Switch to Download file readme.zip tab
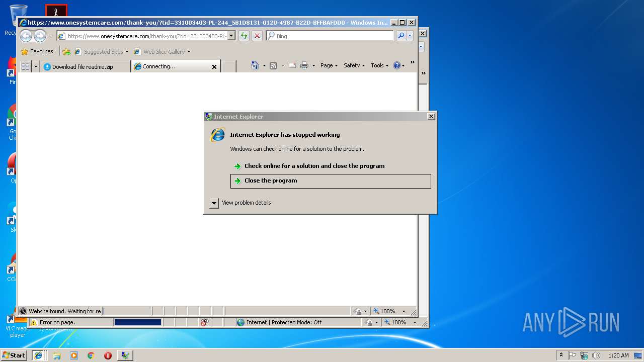 click(x=85, y=66)
